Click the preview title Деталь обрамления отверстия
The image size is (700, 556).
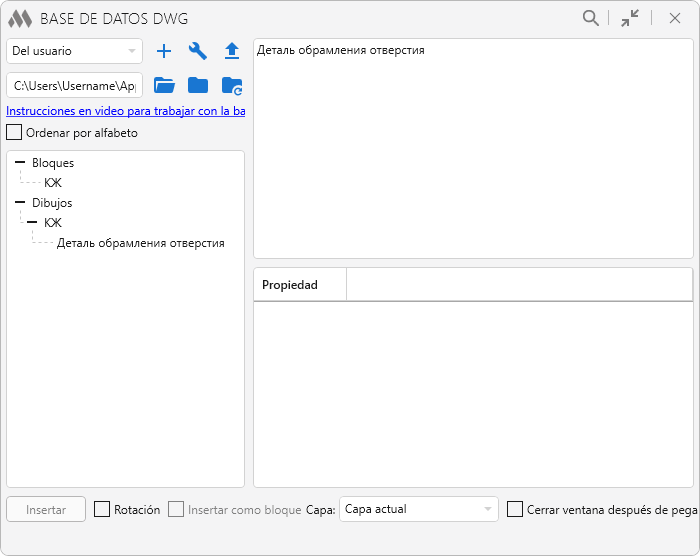341,50
